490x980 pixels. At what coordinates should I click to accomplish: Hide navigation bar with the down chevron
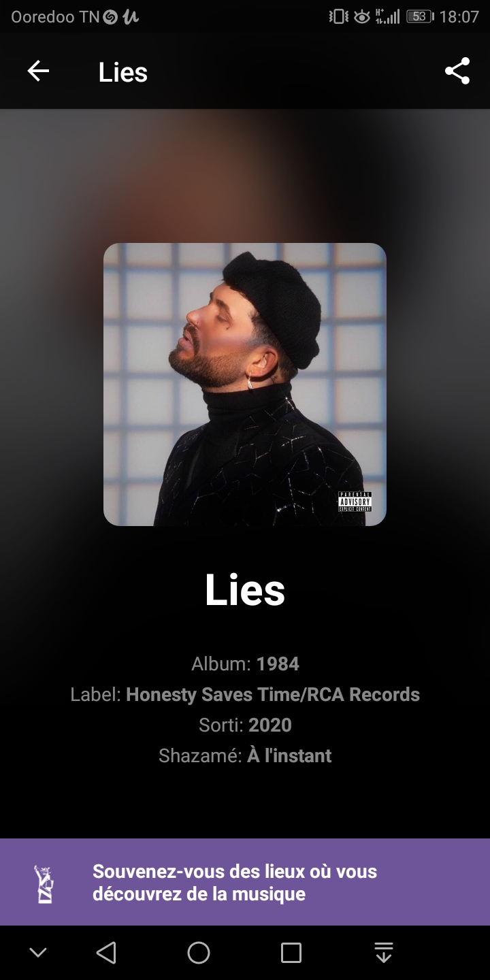(x=38, y=953)
